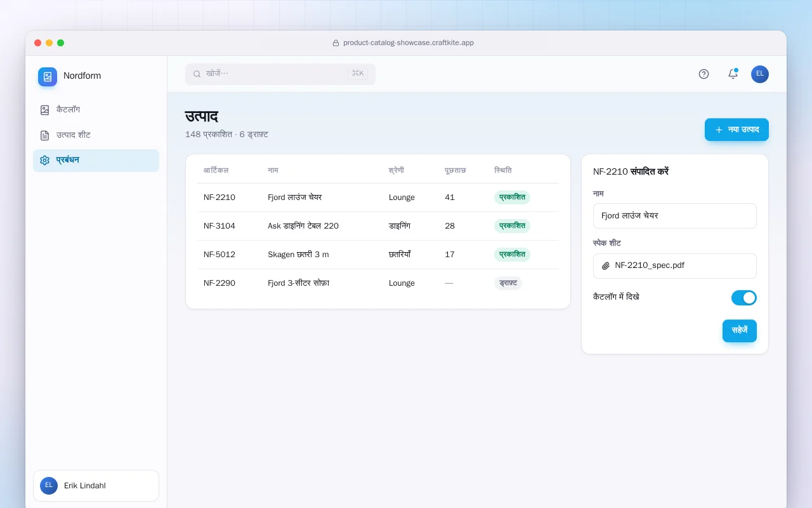Screen dimensions: 812x508
Task: Click the NF-2210_spec.pdf spec sheet field
Action: [675, 266]
